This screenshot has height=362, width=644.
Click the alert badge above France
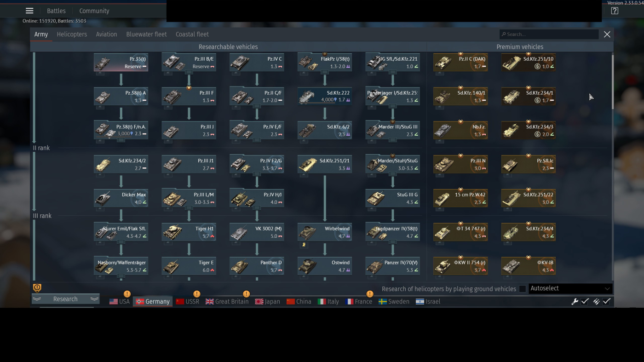[x=369, y=294]
